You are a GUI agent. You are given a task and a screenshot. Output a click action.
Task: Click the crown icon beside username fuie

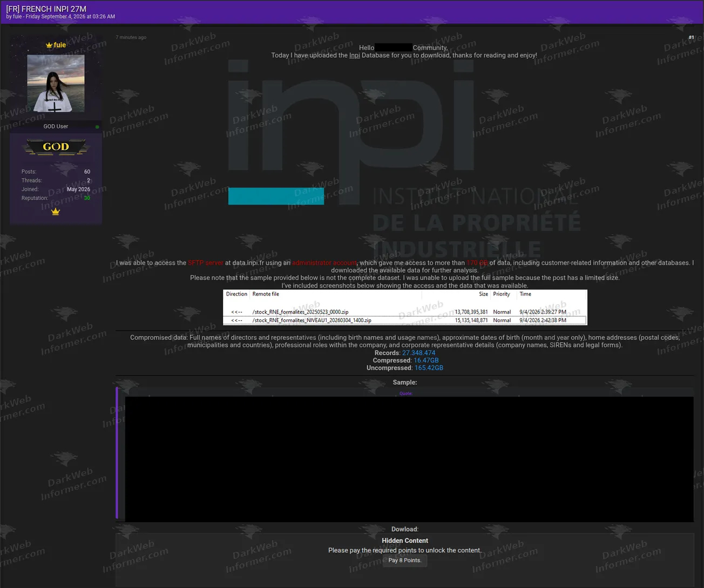pos(49,45)
